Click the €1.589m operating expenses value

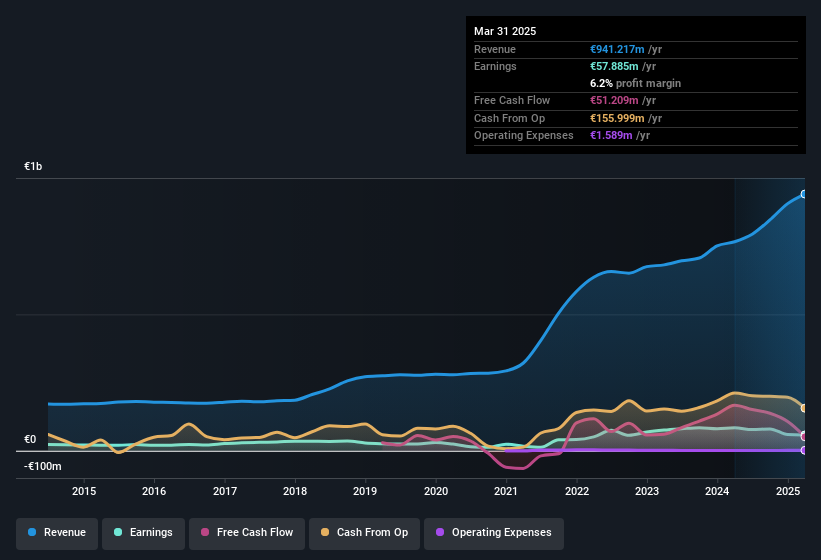coord(611,135)
